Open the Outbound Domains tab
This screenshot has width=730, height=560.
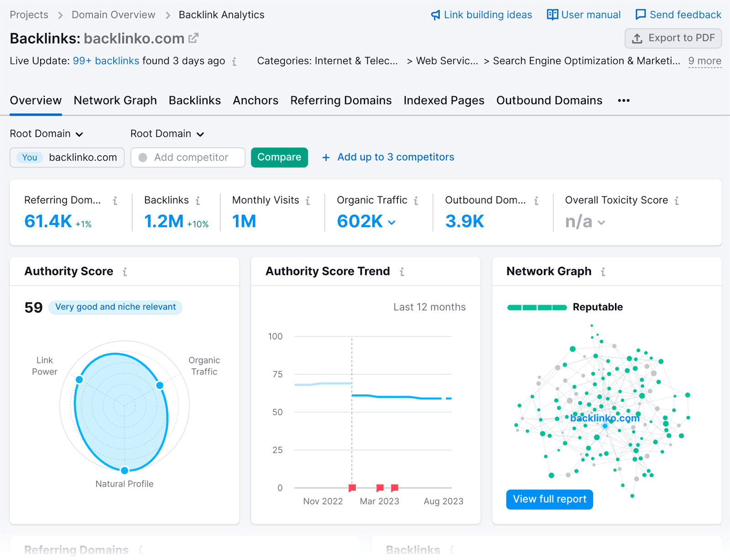[x=549, y=100]
